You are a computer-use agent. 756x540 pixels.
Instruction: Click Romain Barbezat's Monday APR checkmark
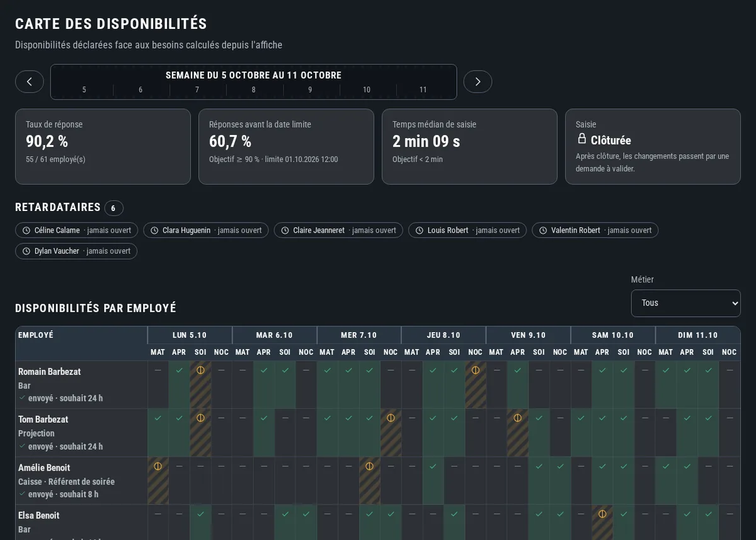pos(180,371)
